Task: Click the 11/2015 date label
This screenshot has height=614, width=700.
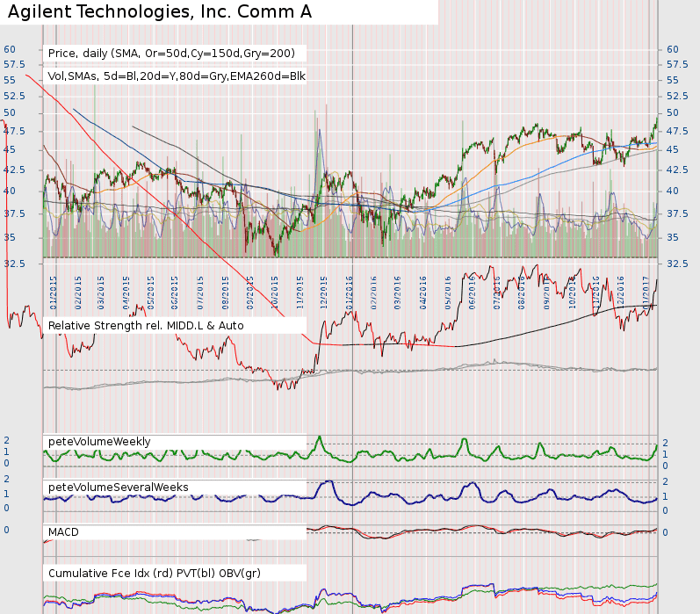Action: 300,293
